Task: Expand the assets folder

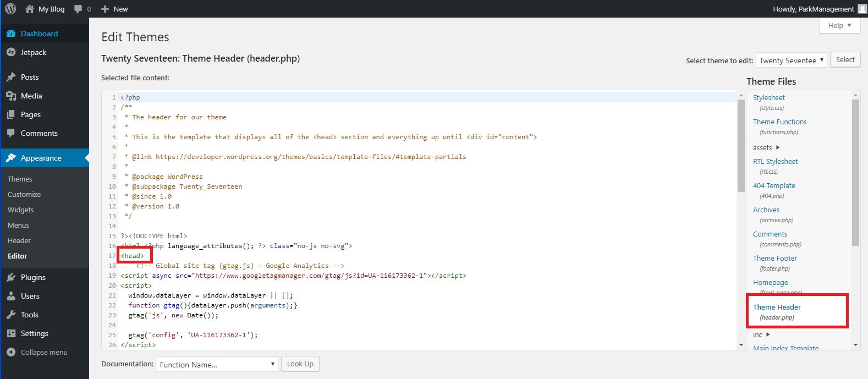Action: tap(778, 147)
